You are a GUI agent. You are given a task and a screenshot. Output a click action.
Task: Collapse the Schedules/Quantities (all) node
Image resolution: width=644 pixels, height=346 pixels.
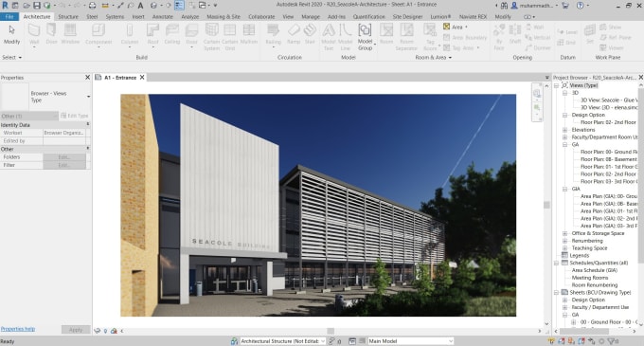[557, 263]
